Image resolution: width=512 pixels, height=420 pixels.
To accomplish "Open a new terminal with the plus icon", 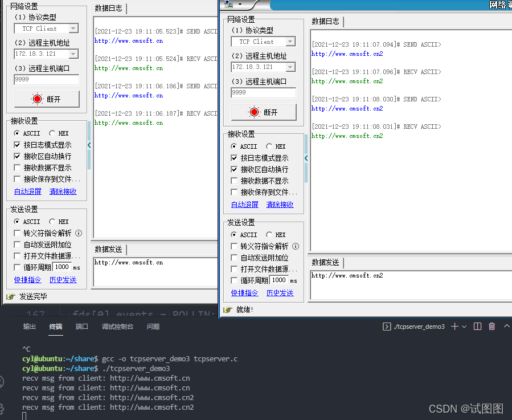I will (455, 326).
